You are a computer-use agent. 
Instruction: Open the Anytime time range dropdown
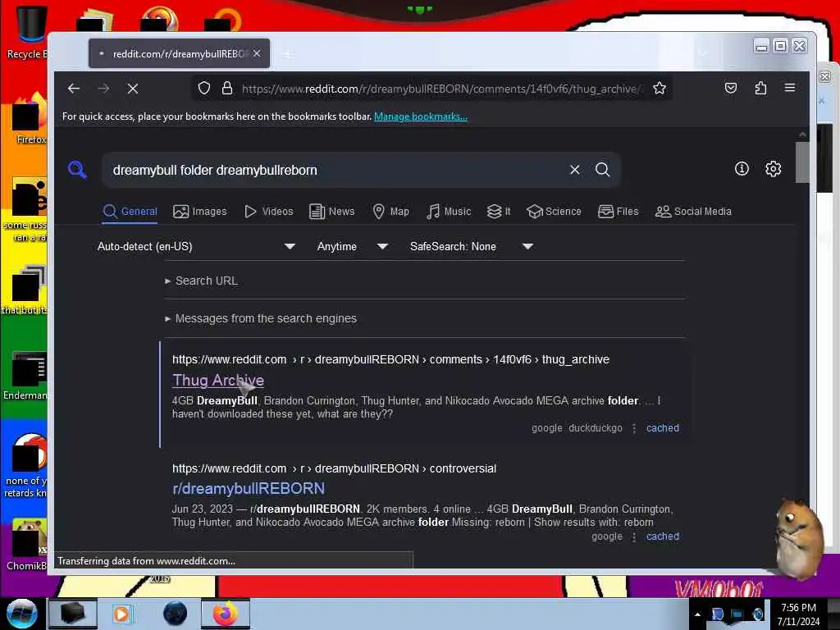coord(352,246)
